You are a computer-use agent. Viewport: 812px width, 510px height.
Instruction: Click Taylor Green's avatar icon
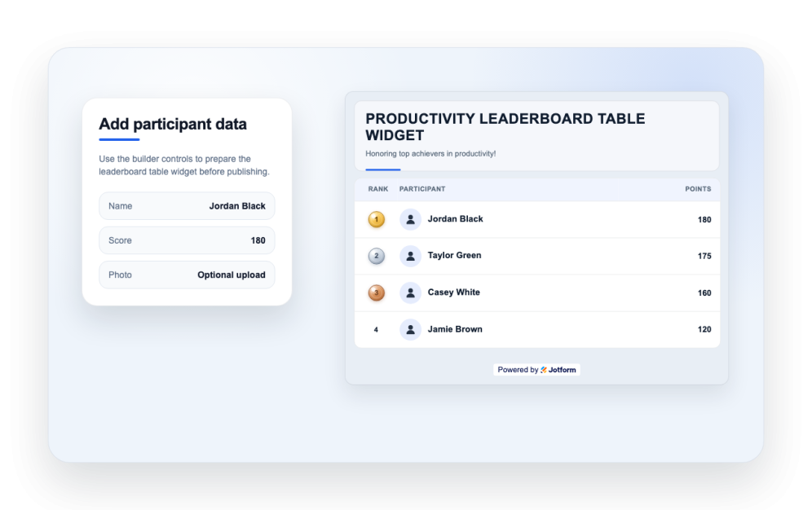point(410,256)
